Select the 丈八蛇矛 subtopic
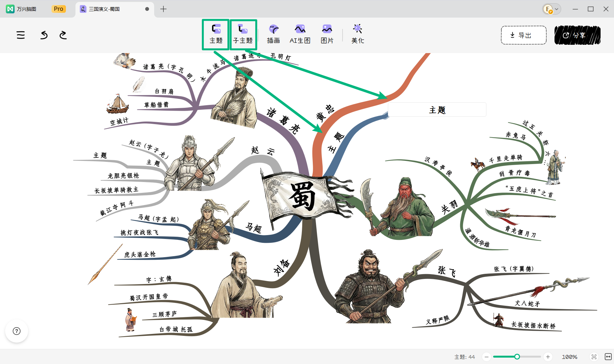The image size is (614, 364). (x=528, y=303)
